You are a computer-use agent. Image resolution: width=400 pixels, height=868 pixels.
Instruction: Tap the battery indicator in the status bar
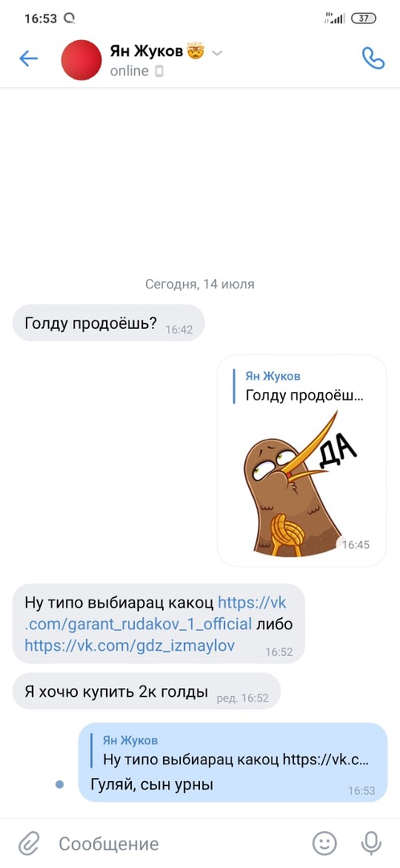pyautogui.click(x=364, y=18)
